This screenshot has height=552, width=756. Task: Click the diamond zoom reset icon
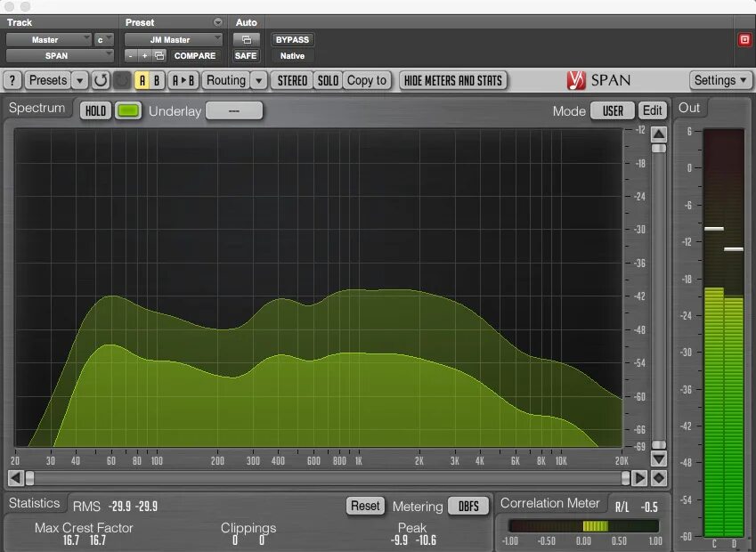tap(659, 478)
